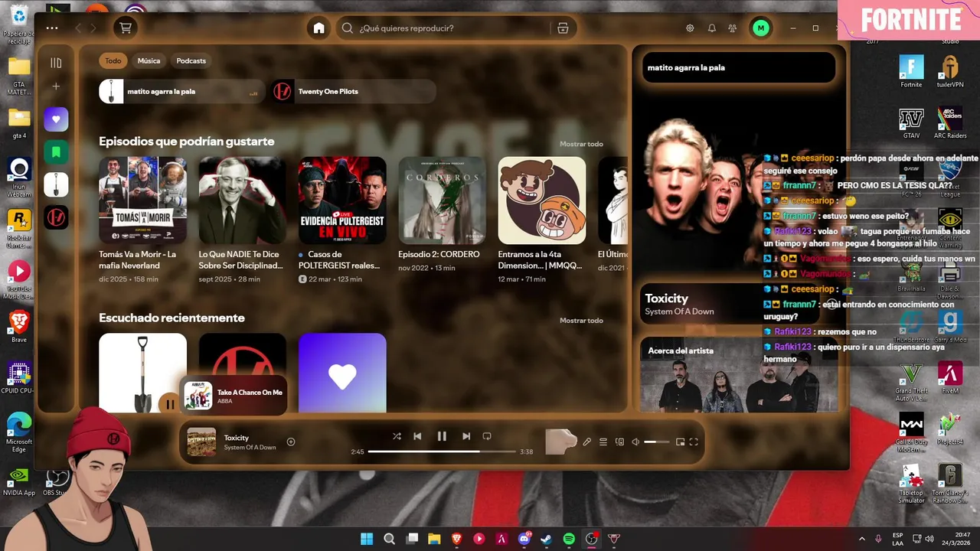Screen dimensions: 980x551
Task: Open the play queue icon
Action: [603, 442]
